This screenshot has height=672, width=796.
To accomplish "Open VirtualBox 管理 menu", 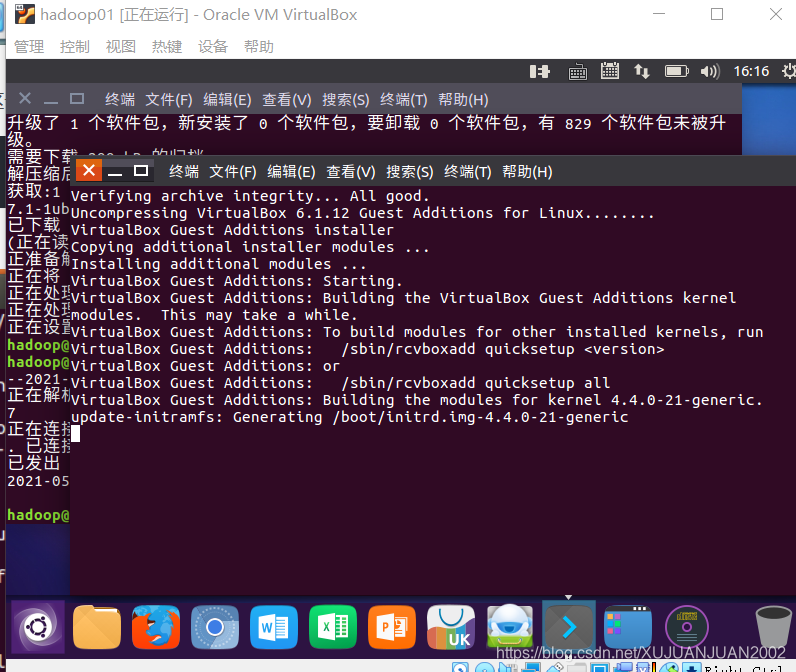I will click(28, 47).
